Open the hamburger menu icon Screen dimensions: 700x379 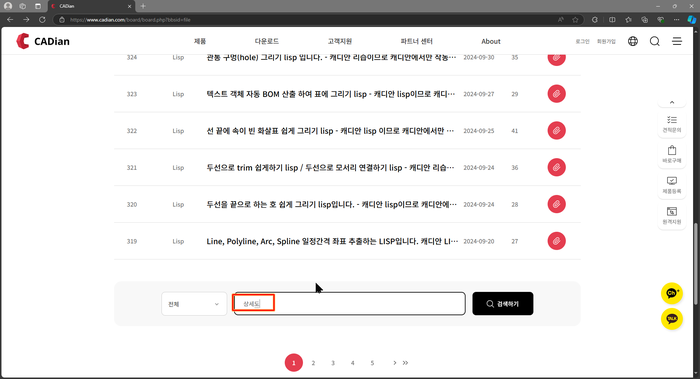coord(677,41)
